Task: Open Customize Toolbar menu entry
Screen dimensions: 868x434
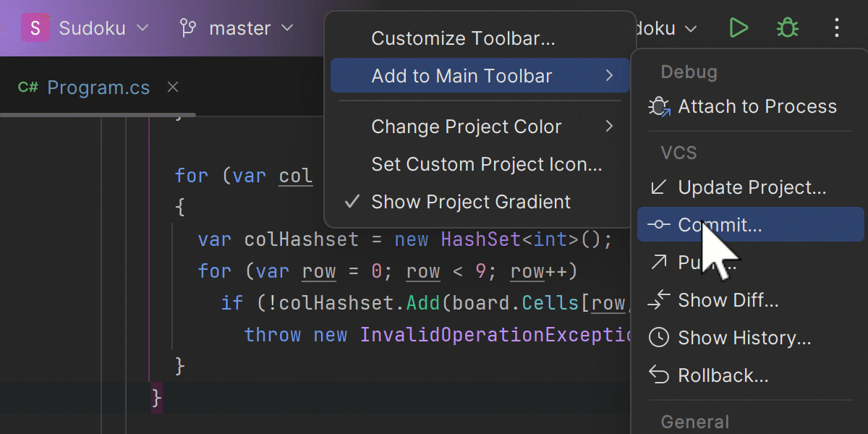Action: pyautogui.click(x=463, y=38)
